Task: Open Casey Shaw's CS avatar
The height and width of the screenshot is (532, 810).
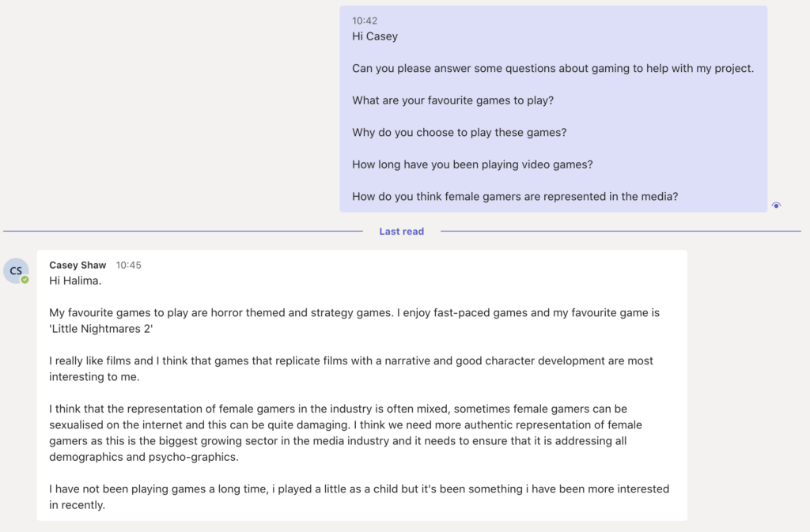Action: pos(16,271)
